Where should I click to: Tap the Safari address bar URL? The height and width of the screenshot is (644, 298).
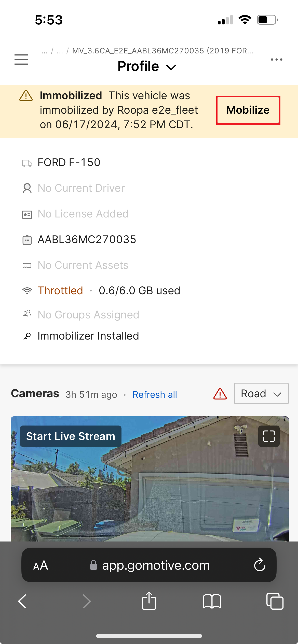pos(156,565)
